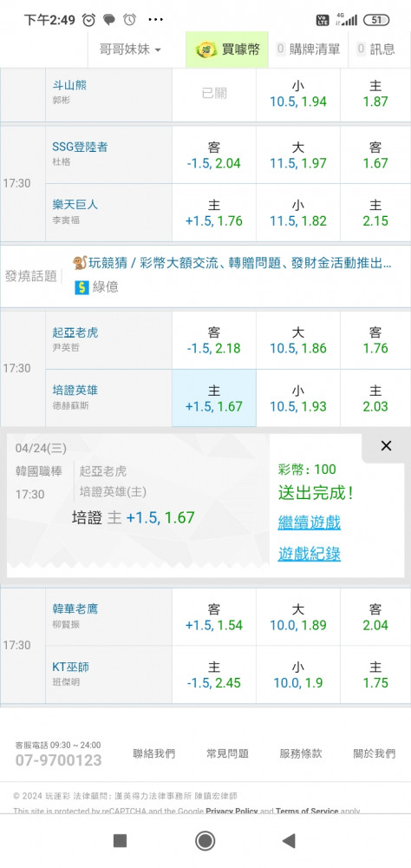This screenshot has width=411, height=868.
Task: Click the SSG登陸者 team name
Action: (x=80, y=147)
